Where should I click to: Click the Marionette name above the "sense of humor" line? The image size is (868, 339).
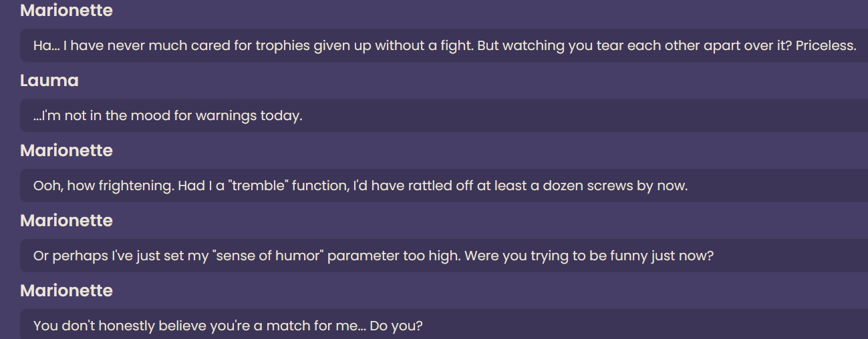click(66, 221)
